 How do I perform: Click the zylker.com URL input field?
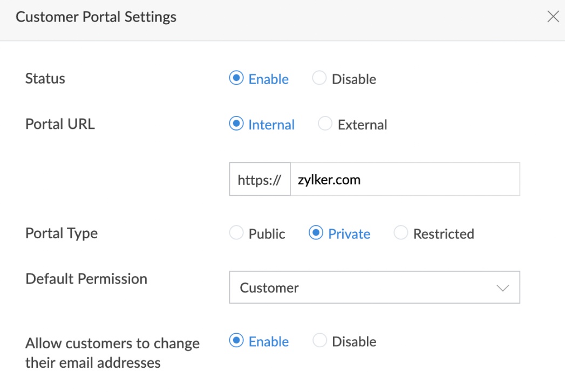(x=405, y=180)
